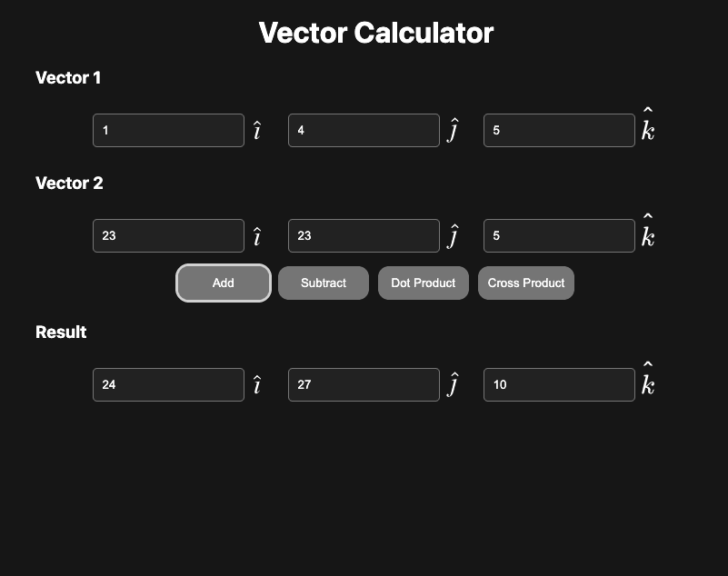The image size is (728, 576).
Task: Click the k-hat symbol in Vector 2 row
Action: click(648, 233)
